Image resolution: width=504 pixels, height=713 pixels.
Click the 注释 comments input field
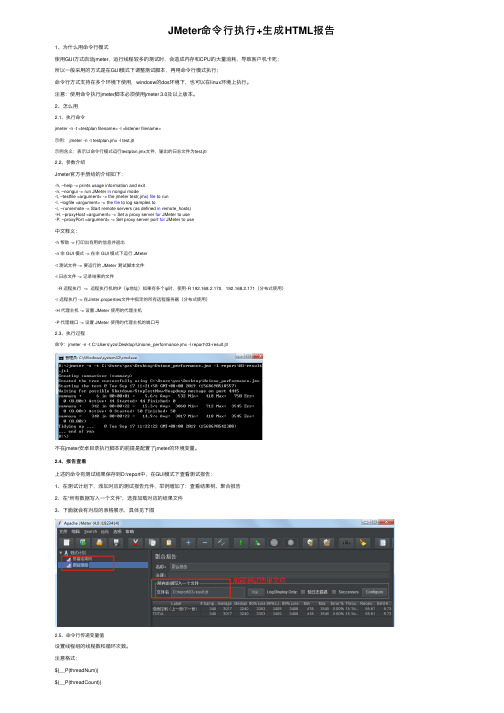[279, 575]
